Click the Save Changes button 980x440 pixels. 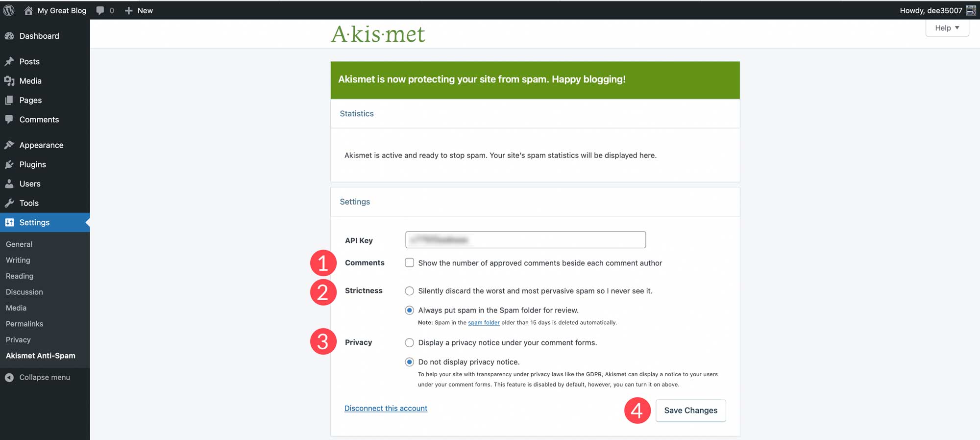coord(690,410)
